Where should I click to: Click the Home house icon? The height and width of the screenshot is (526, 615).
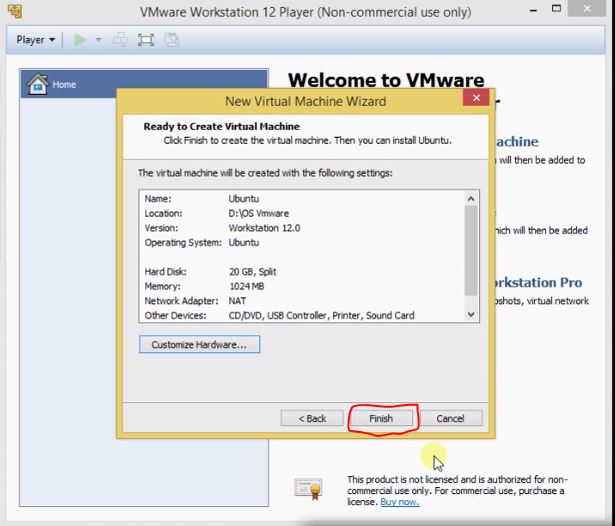(x=38, y=84)
